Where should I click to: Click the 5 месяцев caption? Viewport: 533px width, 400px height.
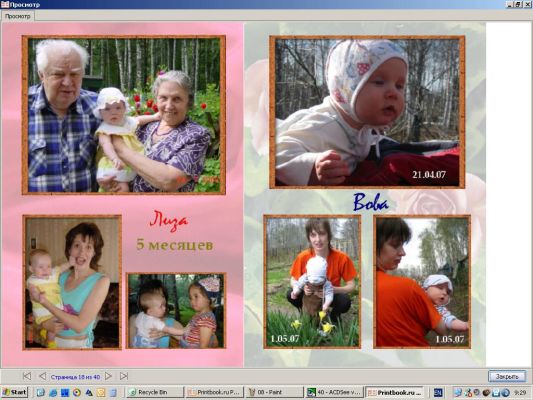(175, 245)
